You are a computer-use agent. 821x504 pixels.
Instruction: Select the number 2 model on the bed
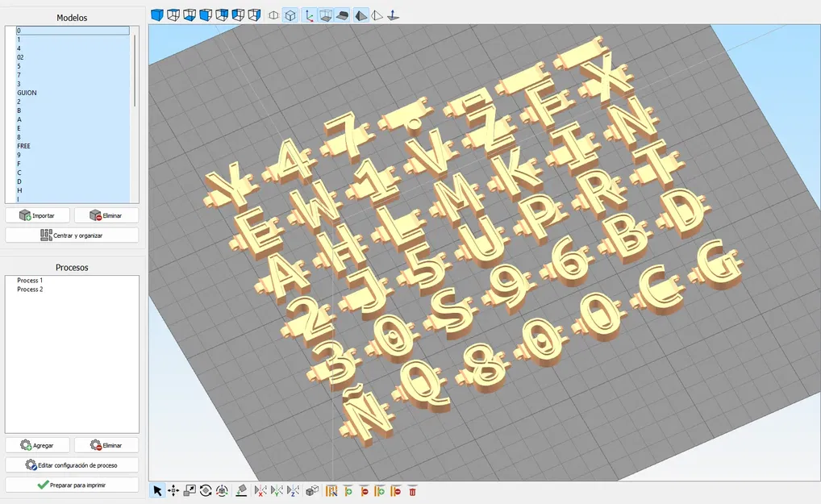click(x=310, y=319)
